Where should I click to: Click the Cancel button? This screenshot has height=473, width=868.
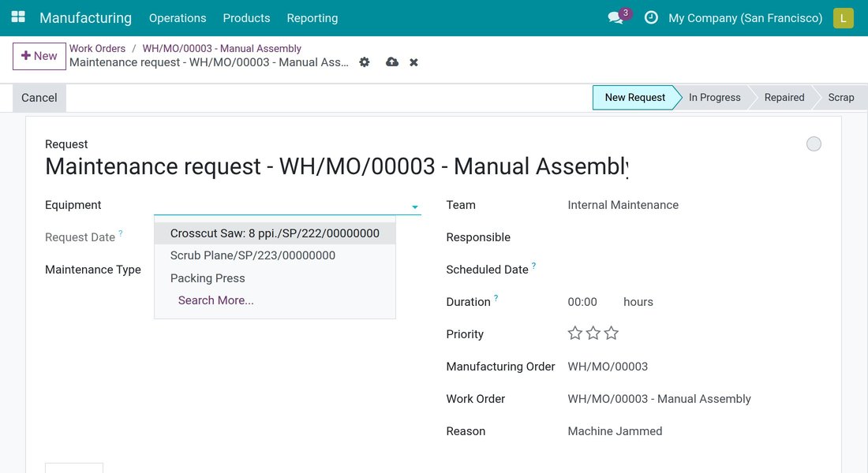[39, 98]
